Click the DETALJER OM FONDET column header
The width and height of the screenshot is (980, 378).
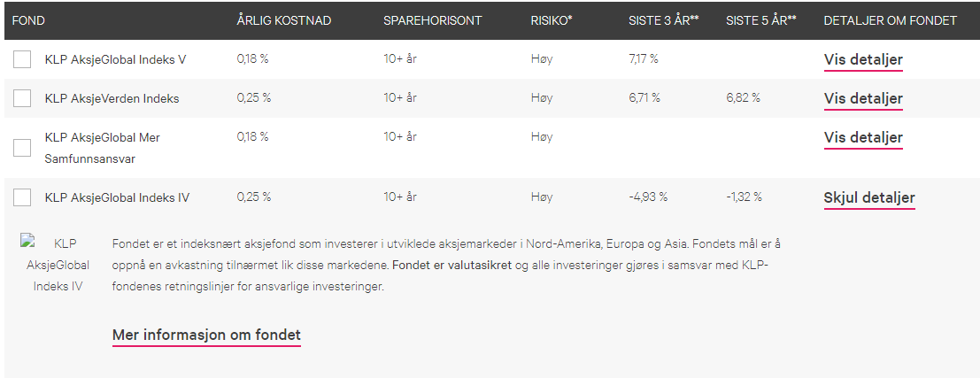890,20
